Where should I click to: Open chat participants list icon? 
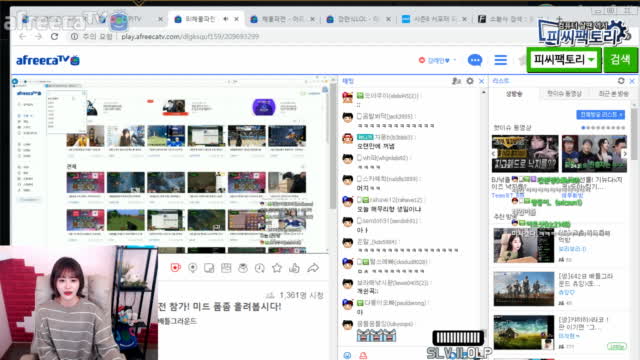tap(456, 81)
